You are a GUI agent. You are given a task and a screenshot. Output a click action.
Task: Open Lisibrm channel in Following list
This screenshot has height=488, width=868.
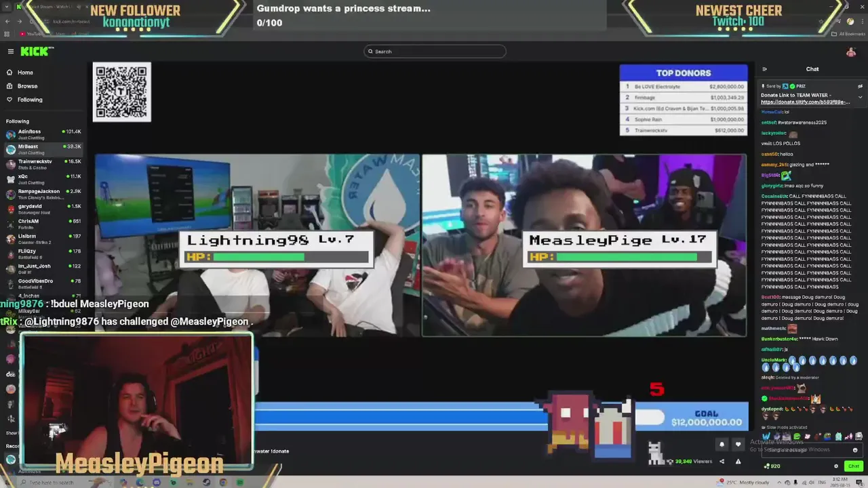pos(43,239)
